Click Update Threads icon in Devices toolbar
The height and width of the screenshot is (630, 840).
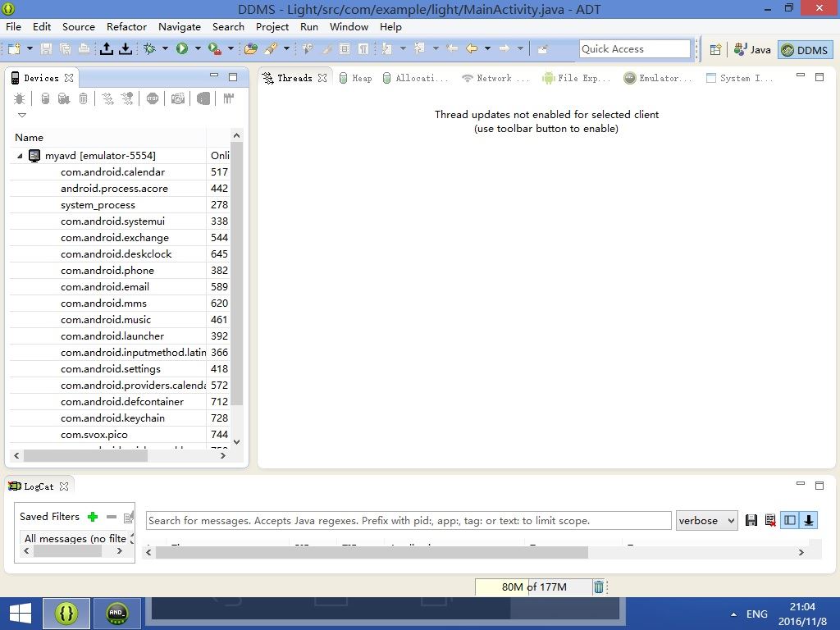[x=107, y=98]
